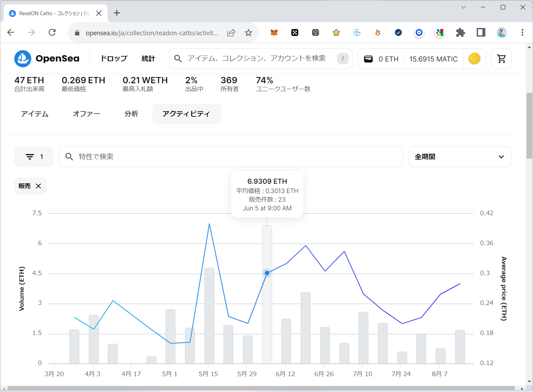This screenshot has height=392, width=533.
Task: Select the オファー section link
Action: (86, 114)
